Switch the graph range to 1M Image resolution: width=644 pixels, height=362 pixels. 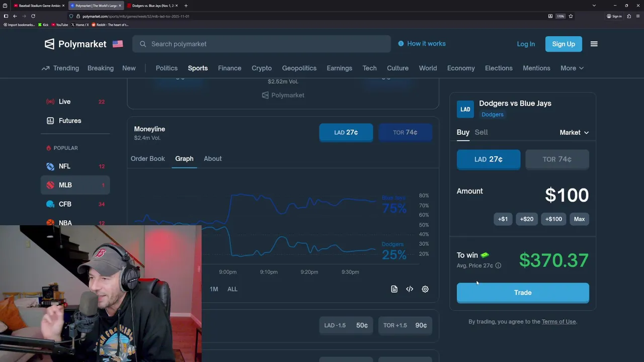coord(214,289)
